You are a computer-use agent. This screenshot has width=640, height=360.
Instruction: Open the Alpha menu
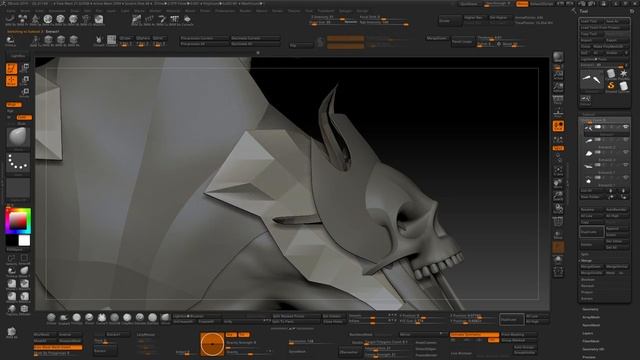pos(11,11)
